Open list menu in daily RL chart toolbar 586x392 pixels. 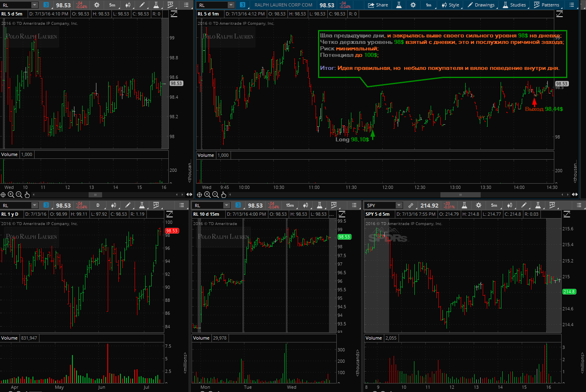(x=181, y=205)
